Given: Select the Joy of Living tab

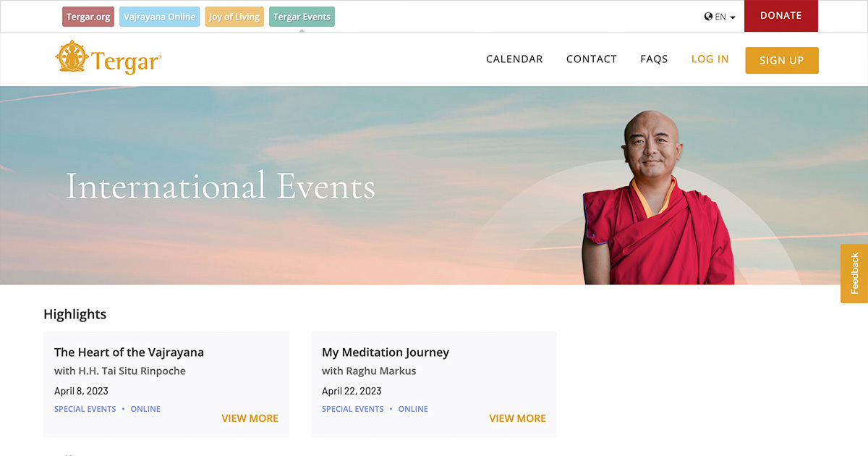Looking at the screenshot, I should 234,17.
